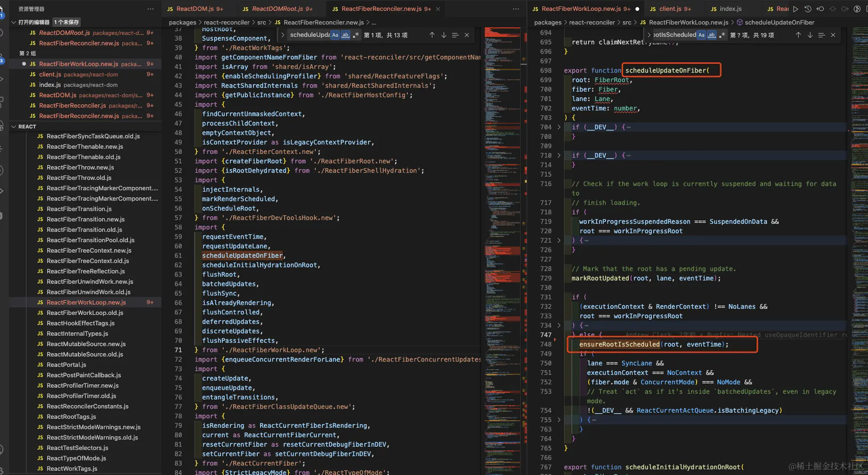Switch to the index.js tab

[730, 9]
